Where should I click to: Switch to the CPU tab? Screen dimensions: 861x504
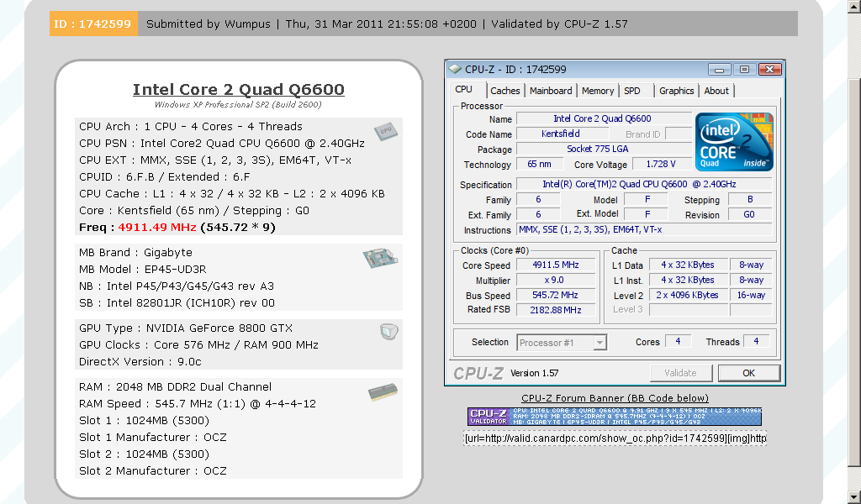tap(464, 89)
